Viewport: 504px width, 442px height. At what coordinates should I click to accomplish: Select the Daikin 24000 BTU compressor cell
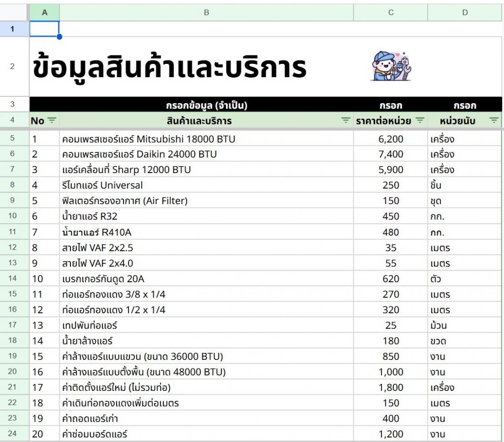206,154
